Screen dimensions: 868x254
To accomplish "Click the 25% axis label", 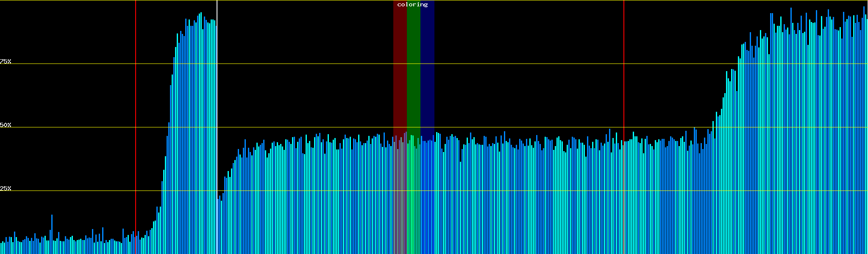I will click(x=6, y=188).
